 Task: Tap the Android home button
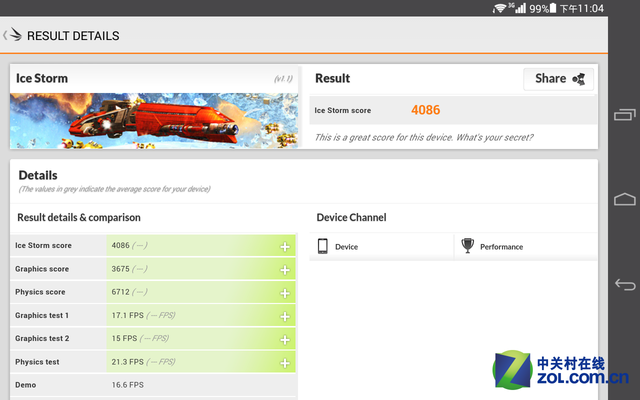click(x=624, y=199)
